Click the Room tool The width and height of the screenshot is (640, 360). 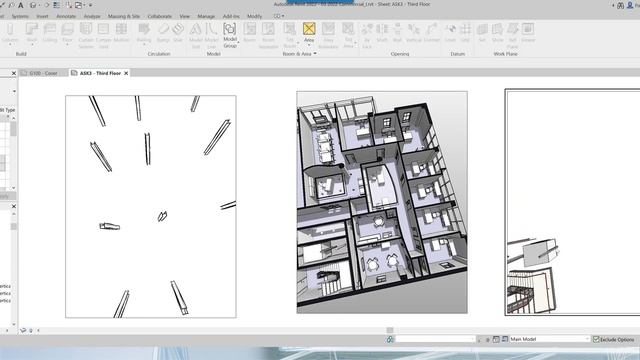point(249,33)
